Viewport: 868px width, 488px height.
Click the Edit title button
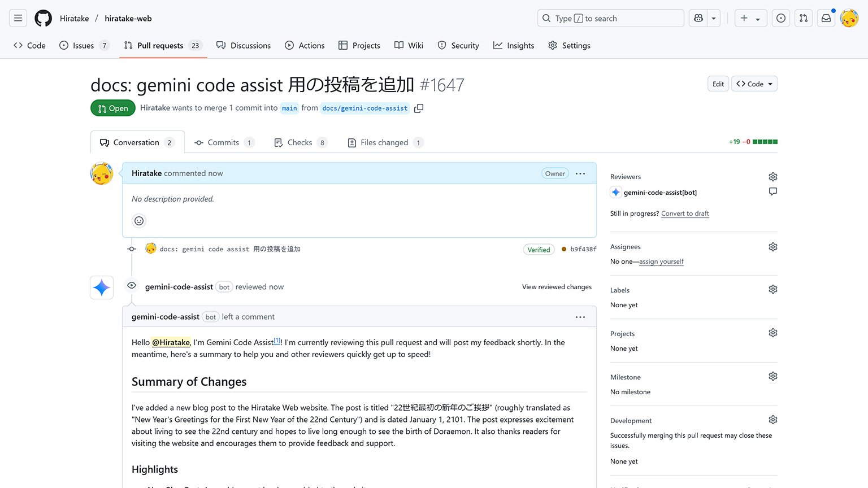(x=718, y=84)
